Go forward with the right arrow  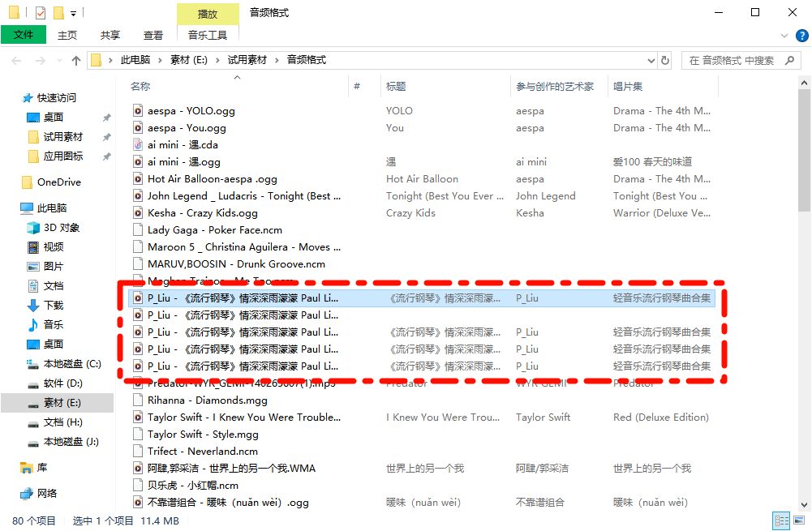coord(40,61)
